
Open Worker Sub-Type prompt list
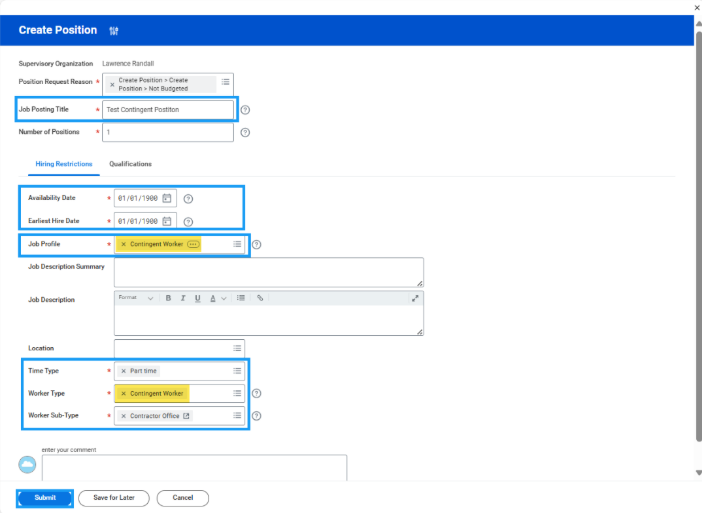238,416
